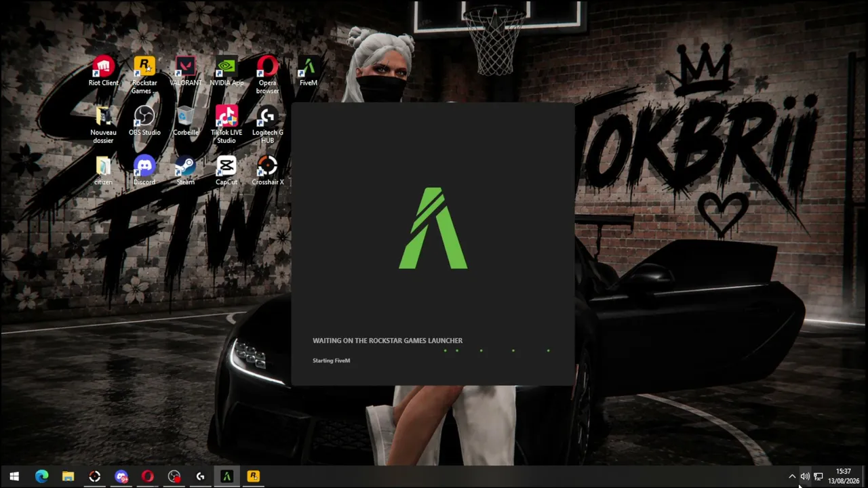
Task: Click the Show desktop strip
Action: (865, 476)
